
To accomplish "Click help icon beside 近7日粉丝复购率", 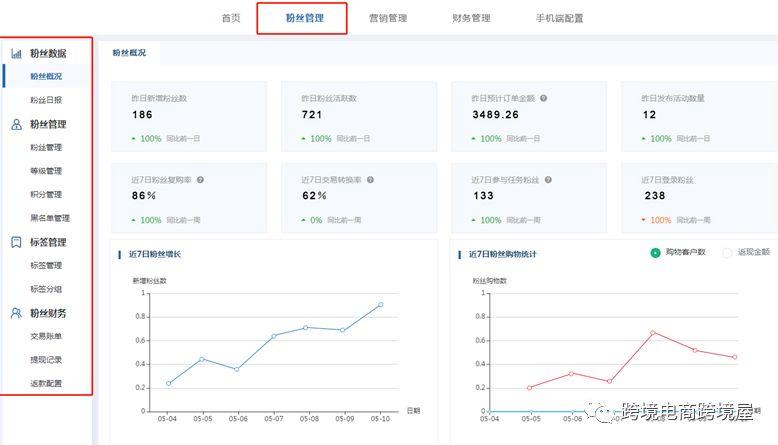I will pos(200,180).
